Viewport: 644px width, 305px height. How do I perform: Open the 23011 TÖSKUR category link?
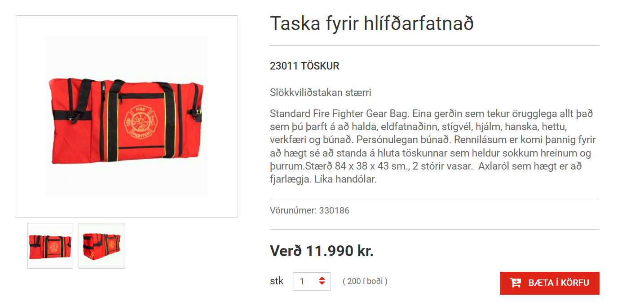[x=304, y=66]
